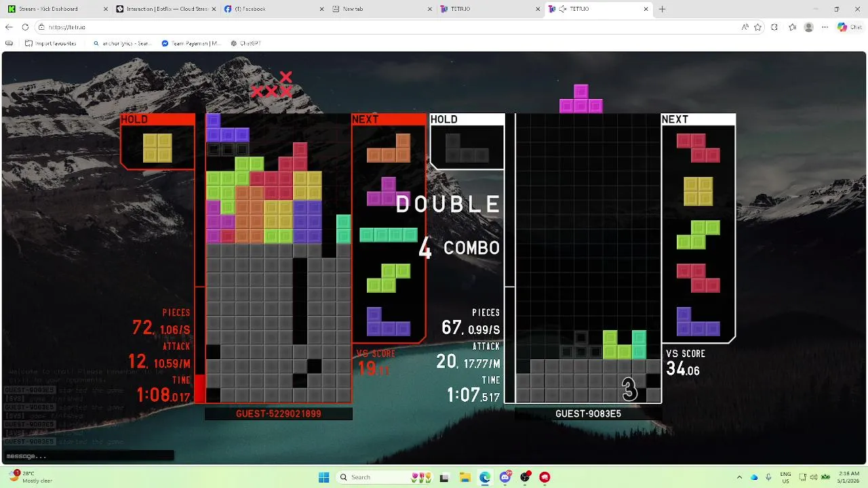Open the Import favourites bookmark
The height and width of the screenshot is (488, 868).
[x=50, y=43]
